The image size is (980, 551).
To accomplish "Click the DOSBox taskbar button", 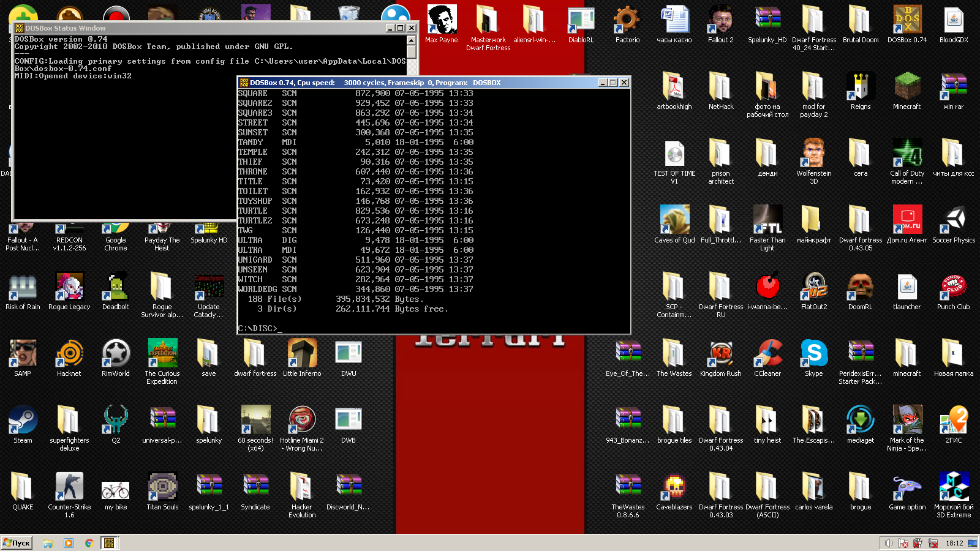I will click(x=109, y=543).
